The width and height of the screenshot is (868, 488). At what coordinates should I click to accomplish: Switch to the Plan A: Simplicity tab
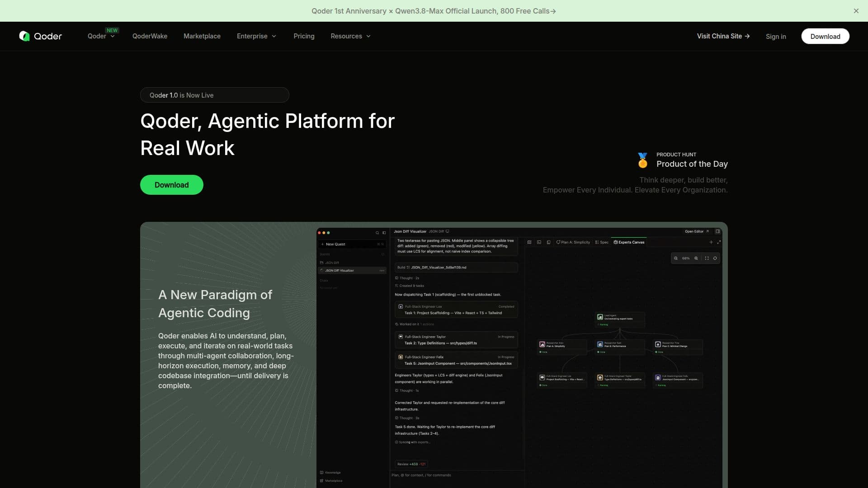573,242
